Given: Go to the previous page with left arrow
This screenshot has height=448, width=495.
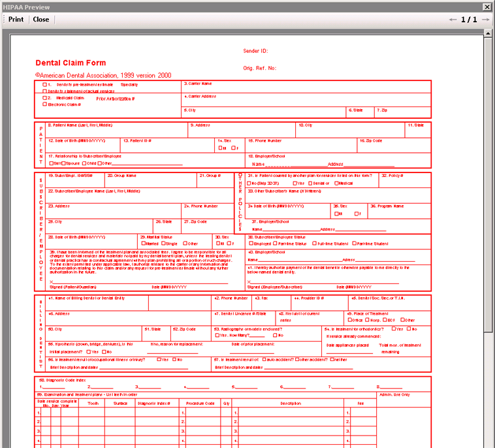Looking at the screenshot, I should pyautogui.click(x=453, y=20).
